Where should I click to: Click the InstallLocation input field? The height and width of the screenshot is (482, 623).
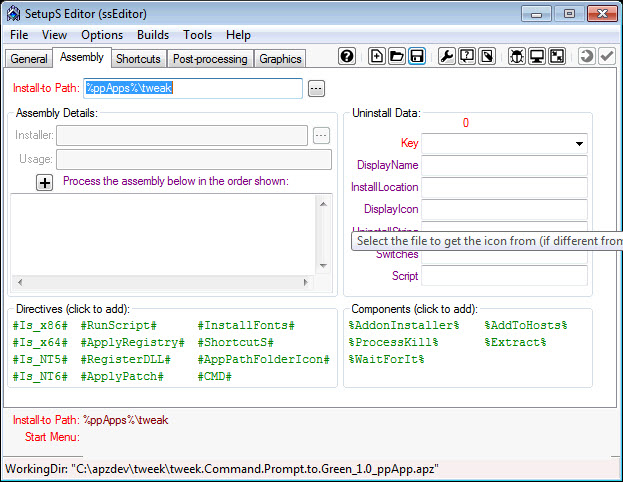[504, 187]
